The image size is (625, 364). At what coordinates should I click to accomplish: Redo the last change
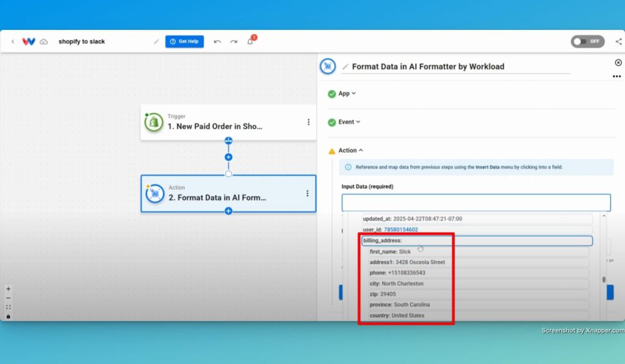click(x=234, y=41)
